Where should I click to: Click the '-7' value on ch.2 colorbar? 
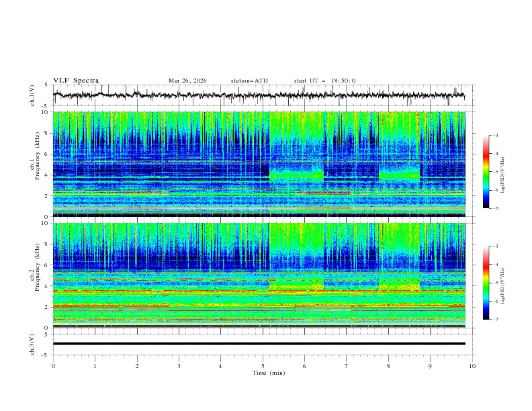tap(495, 320)
